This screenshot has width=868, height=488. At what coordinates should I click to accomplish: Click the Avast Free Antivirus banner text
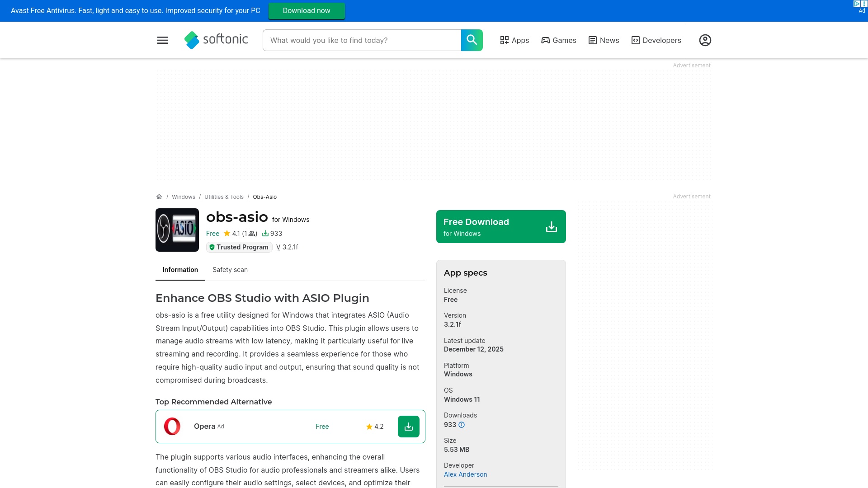pyautogui.click(x=136, y=11)
